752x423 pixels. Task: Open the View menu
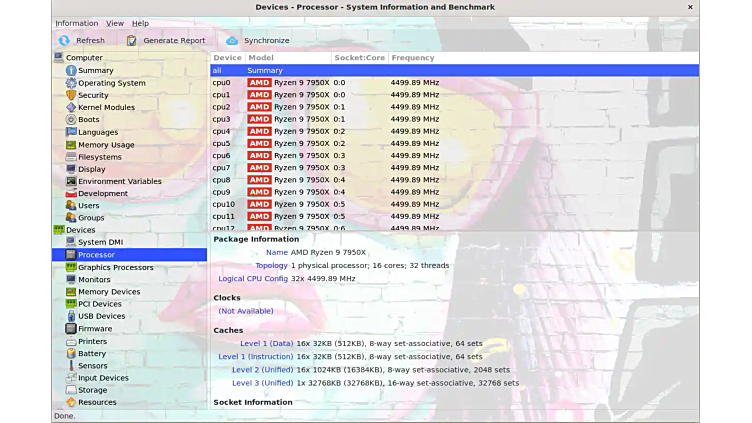click(x=115, y=23)
